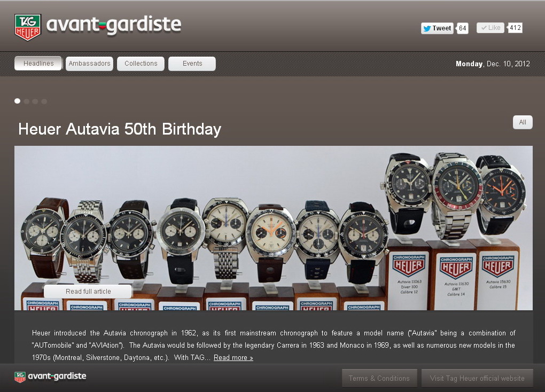The width and height of the screenshot is (545, 392).
Task: Open the Headlines tab
Action: pyautogui.click(x=38, y=63)
